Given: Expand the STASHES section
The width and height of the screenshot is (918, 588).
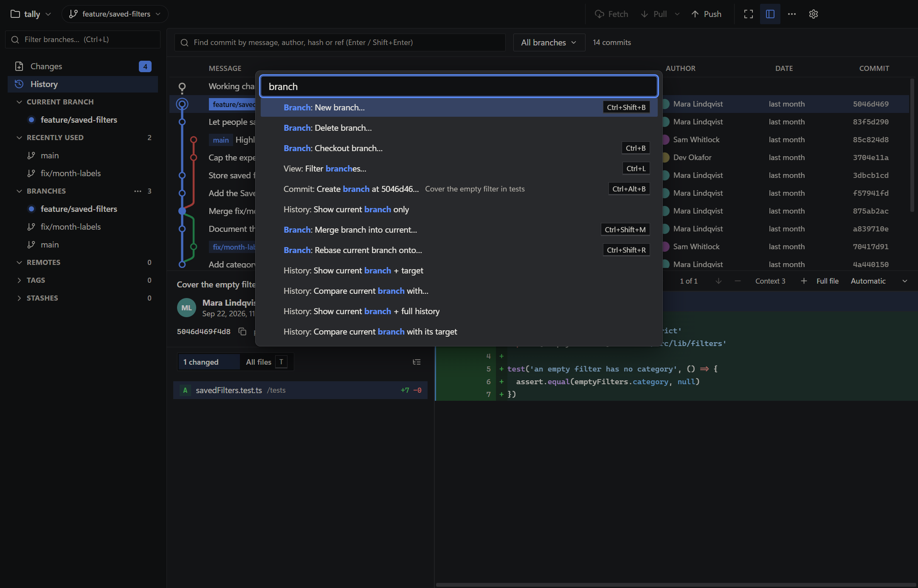Looking at the screenshot, I should 19,298.
